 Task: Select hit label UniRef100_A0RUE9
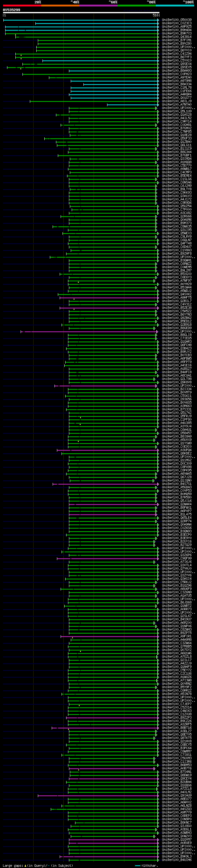point(177,843)
